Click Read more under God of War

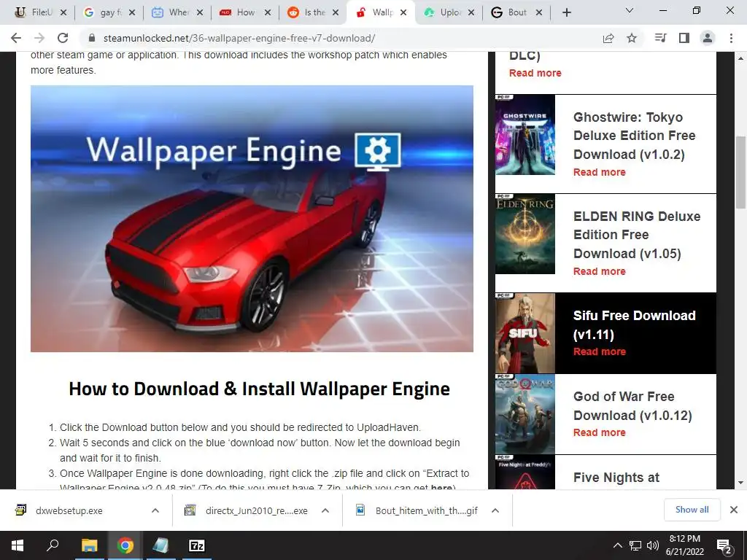[x=600, y=433]
